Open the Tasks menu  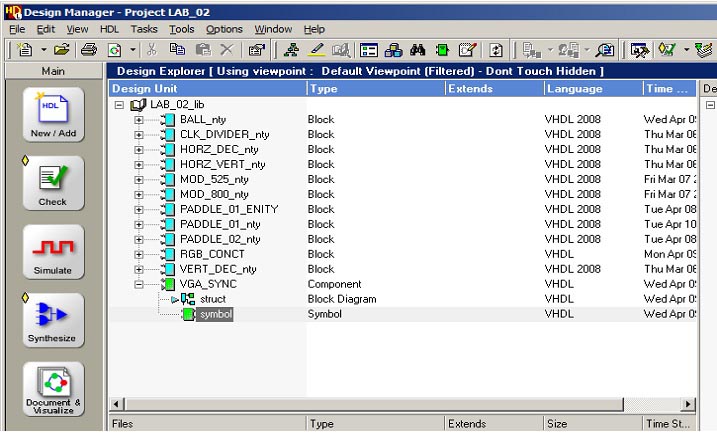pos(144,29)
